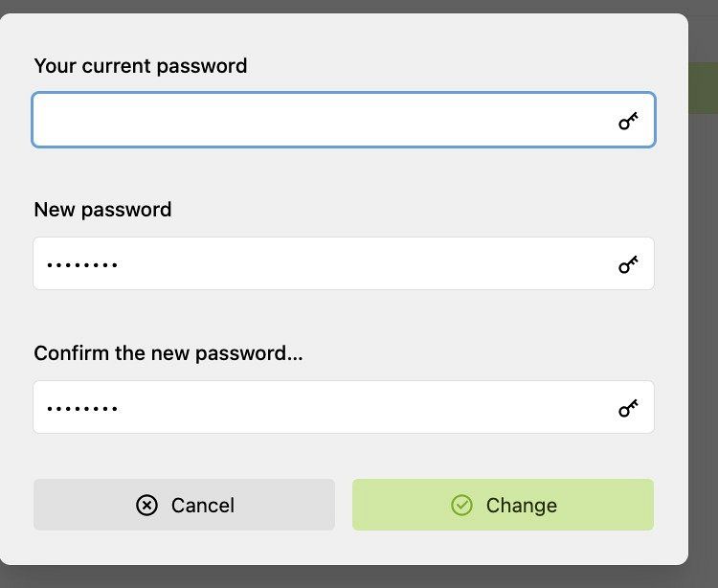The image size is (718, 588).
Task: Click the green checkmark icon on Change
Action: click(461, 505)
